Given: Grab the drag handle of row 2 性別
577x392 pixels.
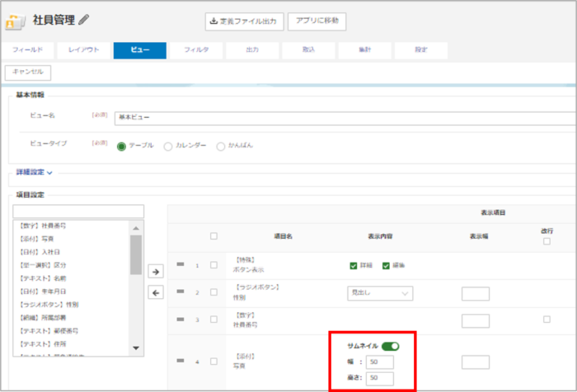Looking at the screenshot, I should 181,292.
